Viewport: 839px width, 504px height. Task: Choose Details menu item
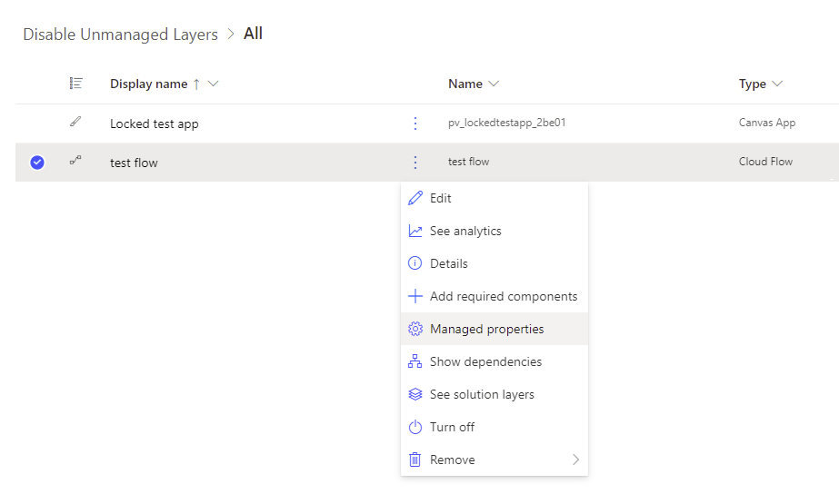click(494, 263)
